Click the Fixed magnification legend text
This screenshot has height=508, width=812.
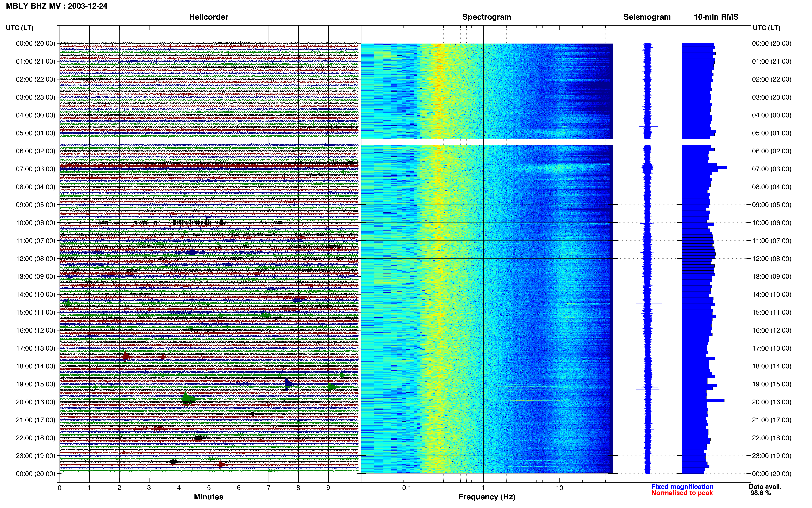click(682, 486)
